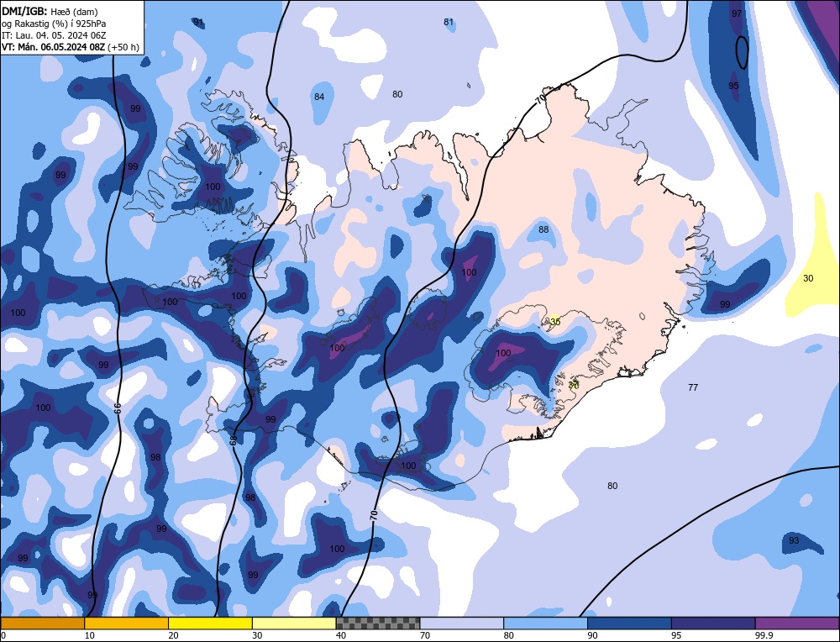Click the '97' humidity value on map
This screenshot has width=840, height=642.
click(737, 13)
